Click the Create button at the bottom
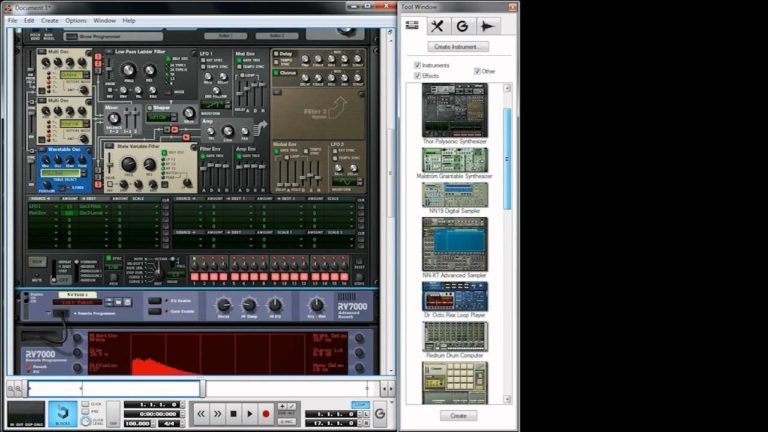 (458, 415)
